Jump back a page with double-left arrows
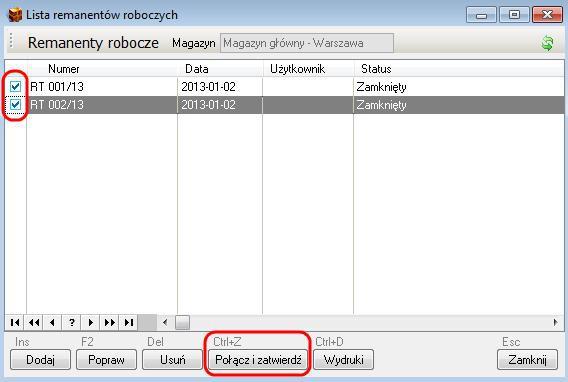This screenshot has height=382, width=568. pos(34,322)
